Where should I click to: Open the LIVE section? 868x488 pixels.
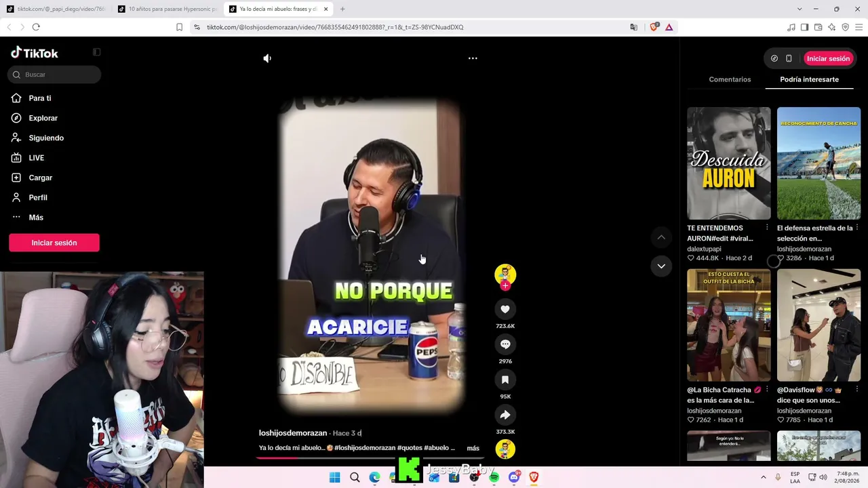click(28, 158)
